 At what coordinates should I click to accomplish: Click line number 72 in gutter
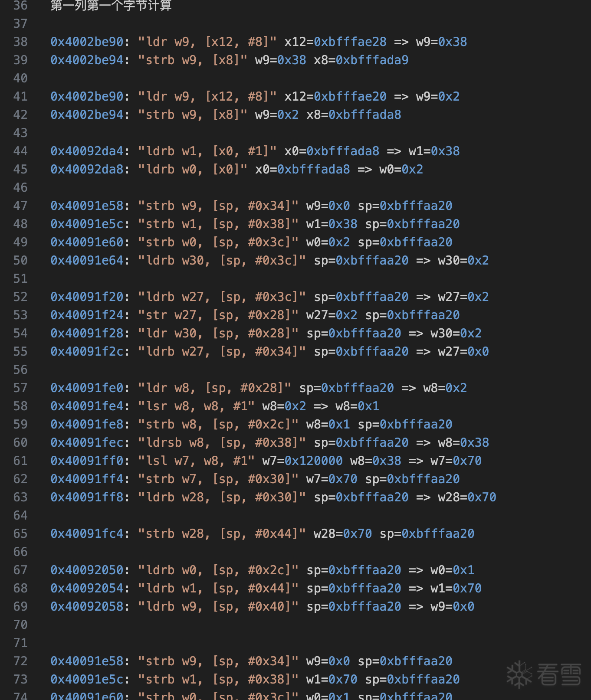click(x=20, y=661)
